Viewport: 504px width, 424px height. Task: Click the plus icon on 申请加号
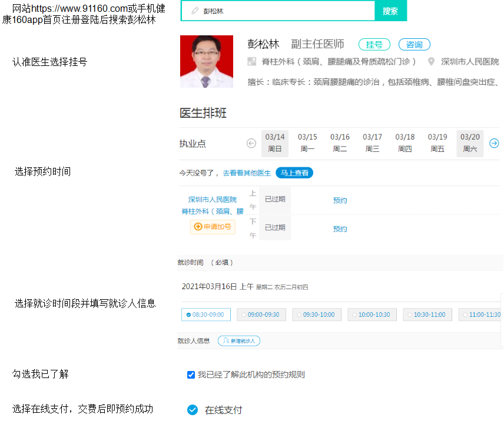click(198, 227)
